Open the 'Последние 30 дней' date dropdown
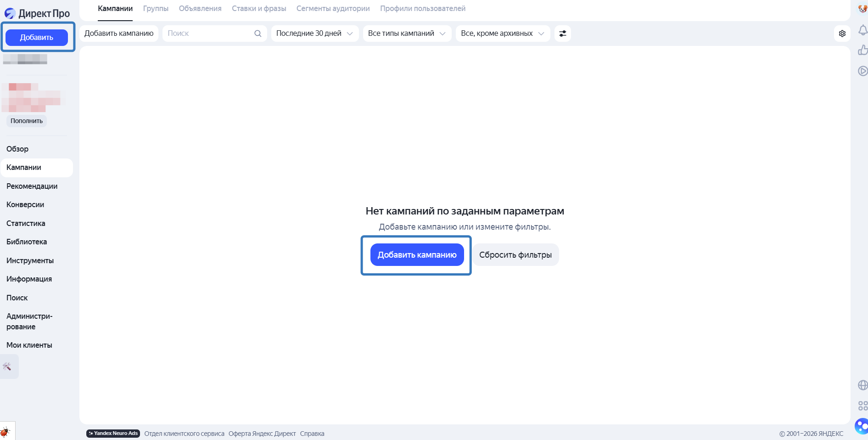The width and height of the screenshot is (868, 440). (314, 33)
